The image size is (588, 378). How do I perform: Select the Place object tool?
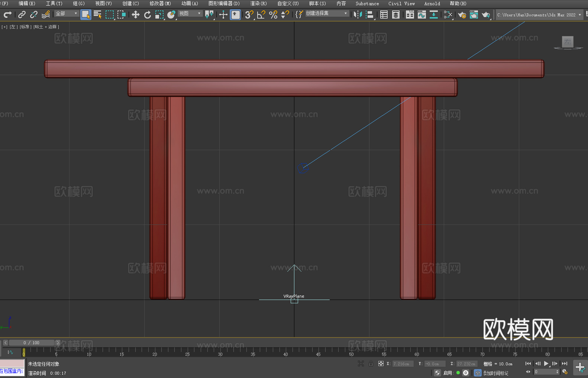pyautogui.click(x=171, y=14)
